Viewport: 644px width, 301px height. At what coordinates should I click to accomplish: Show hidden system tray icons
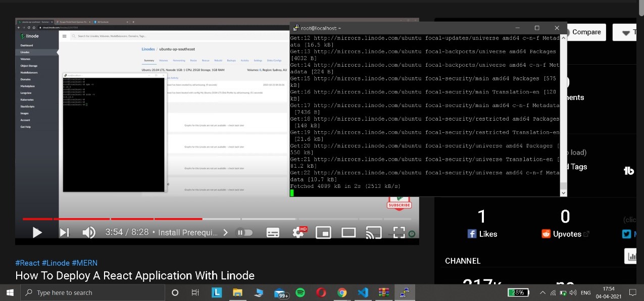click(x=542, y=292)
